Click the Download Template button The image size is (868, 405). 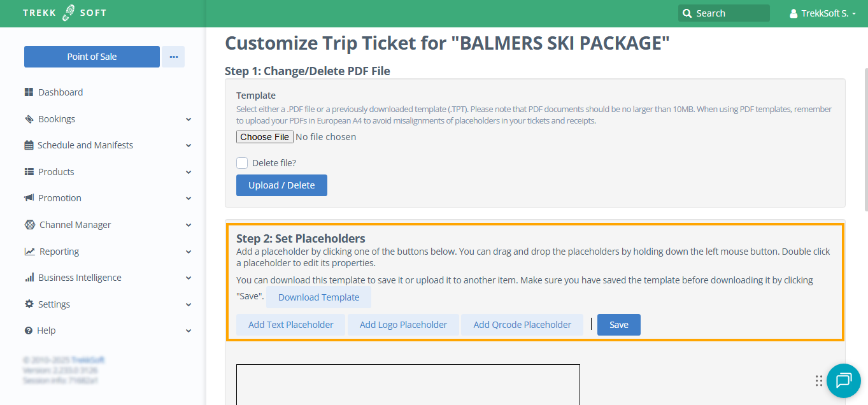click(318, 297)
